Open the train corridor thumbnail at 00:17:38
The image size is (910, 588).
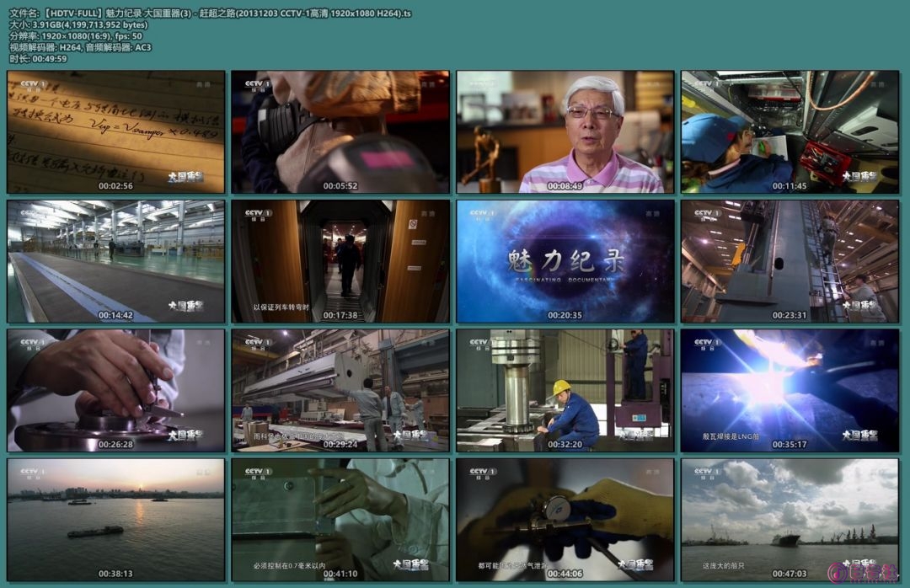[x=340, y=261]
